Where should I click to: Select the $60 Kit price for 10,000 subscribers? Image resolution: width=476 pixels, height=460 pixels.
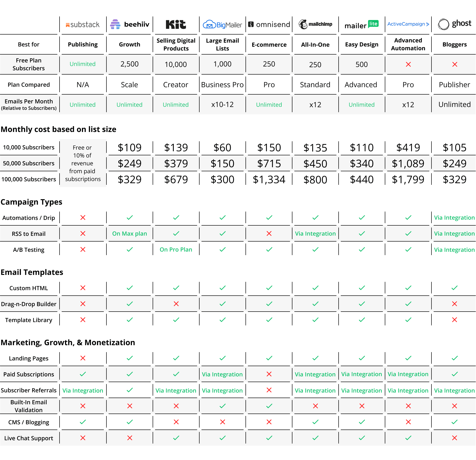(222, 147)
